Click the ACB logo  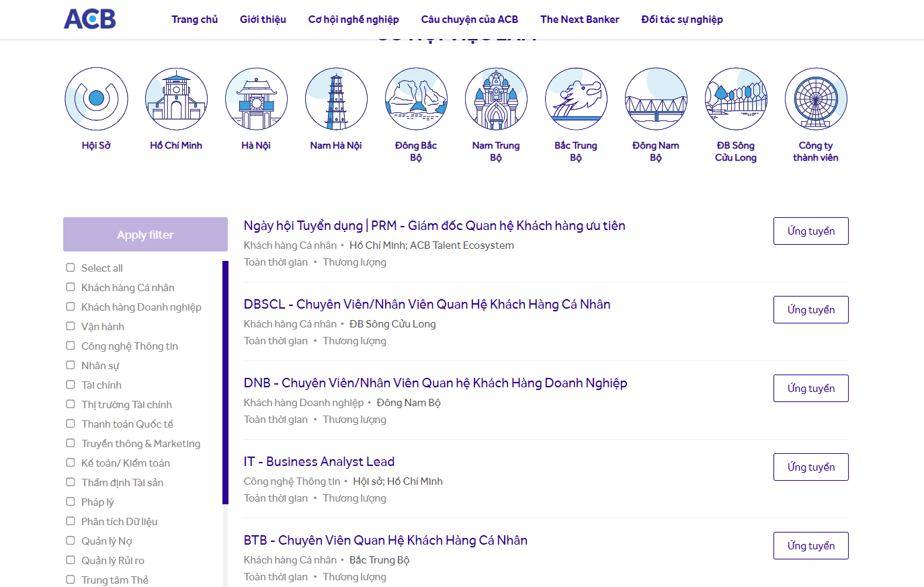coord(90,19)
